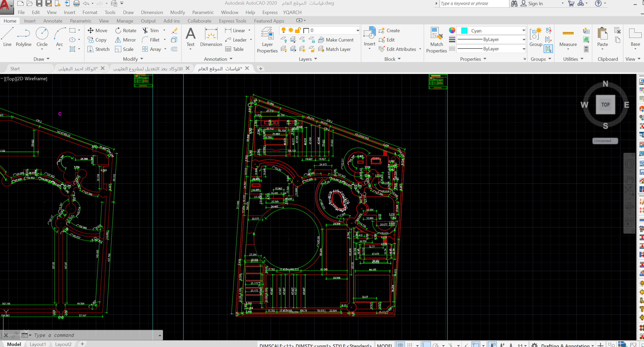Switch to the Annotate ribbon tab
644x347 pixels.
pyautogui.click(x=53, y=21)
